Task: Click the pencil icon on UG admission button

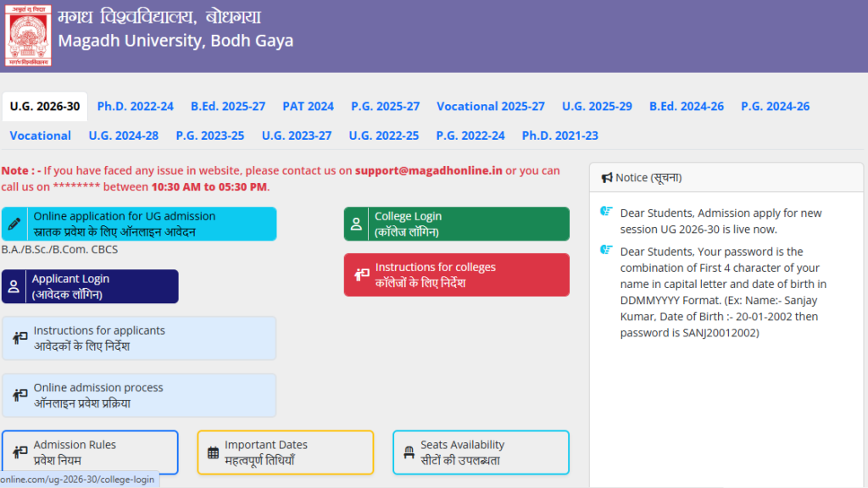Action: tap(14, 224)
